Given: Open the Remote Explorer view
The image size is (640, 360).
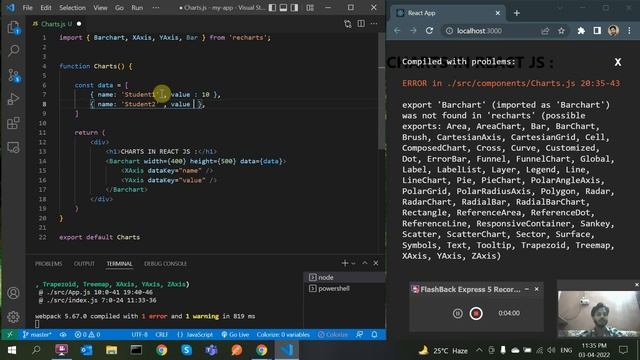Looking at the screenshot, I should click(13, 147).
